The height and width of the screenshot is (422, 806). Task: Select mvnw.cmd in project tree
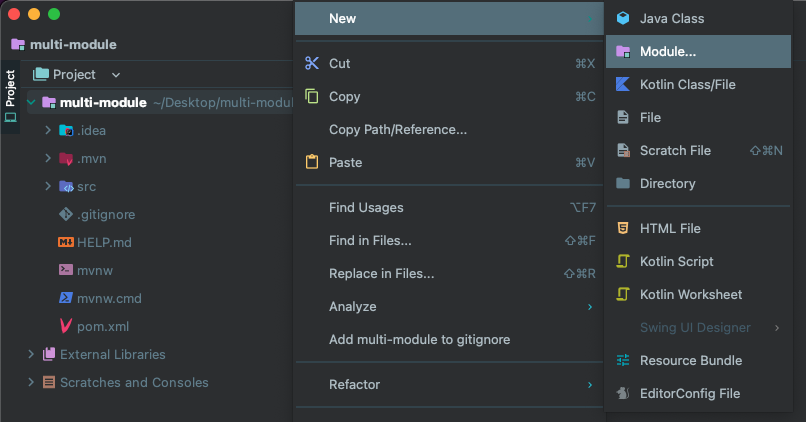(109, 298)
